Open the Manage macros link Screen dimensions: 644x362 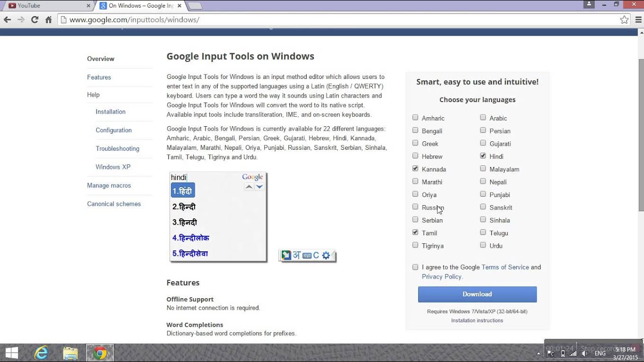pos(109,186)
